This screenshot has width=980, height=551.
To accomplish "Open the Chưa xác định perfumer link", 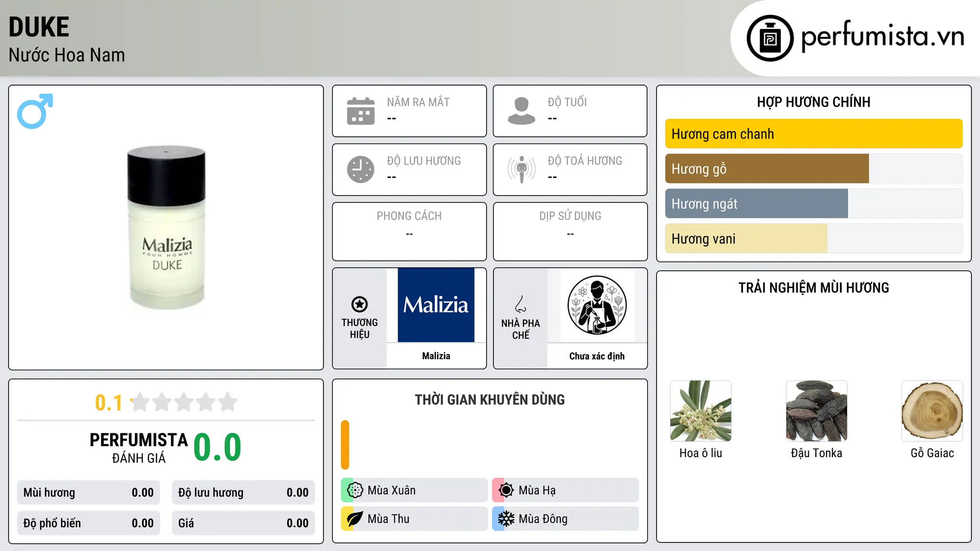I will click(x=597, y=356).
